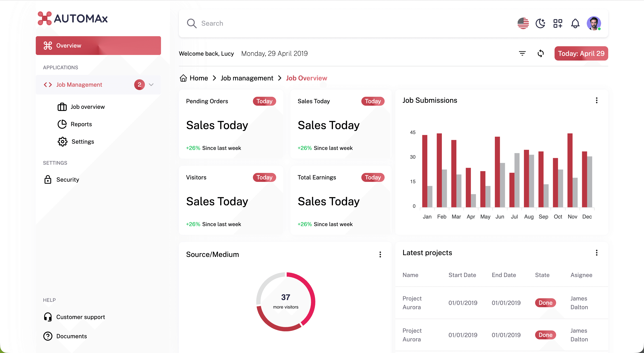Open the user profile avatar
This screenshot has width=644, height=353.
point(594,23)
